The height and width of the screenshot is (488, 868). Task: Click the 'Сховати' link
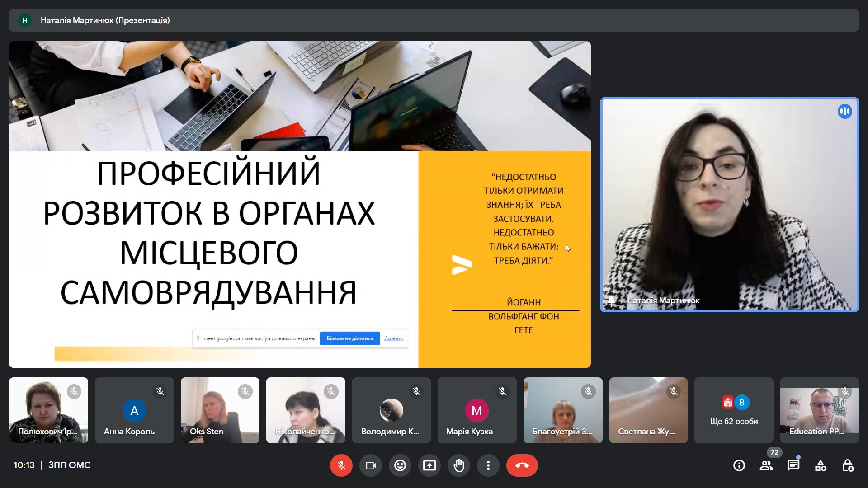[393, 338]
